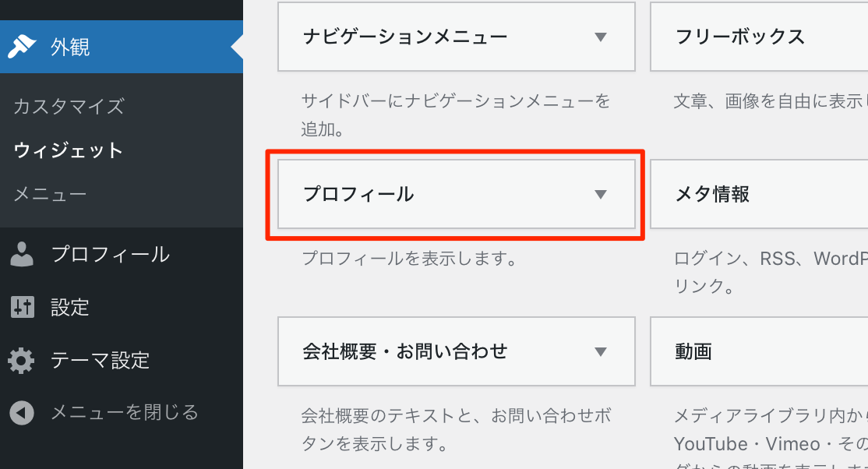Expand the ナビゲーションメニュー widget arrow
This screenshot has width=868, height=469.
[x=600, y=37]
